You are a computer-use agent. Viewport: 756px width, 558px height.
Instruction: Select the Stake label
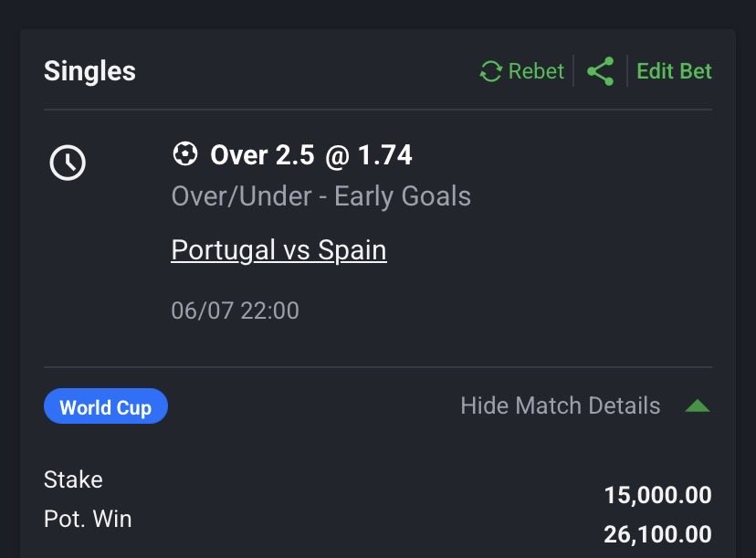tap(73, 479)
